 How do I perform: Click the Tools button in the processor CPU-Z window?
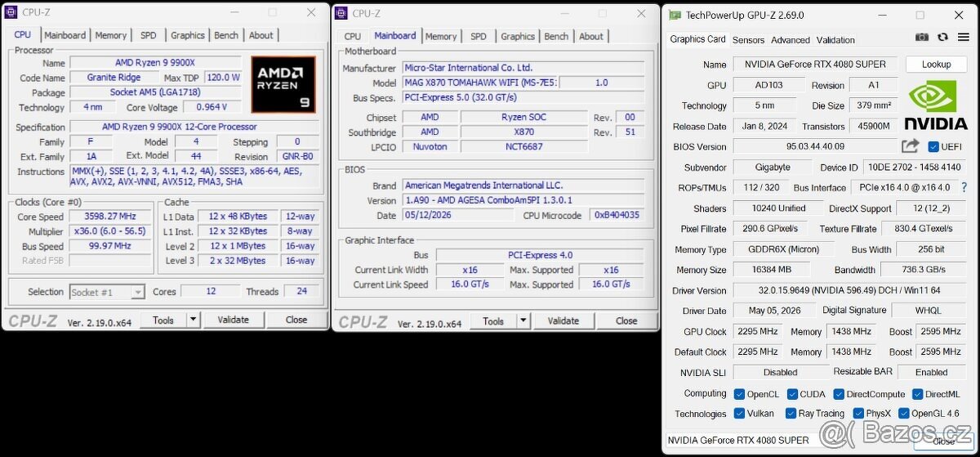point(163,320)
